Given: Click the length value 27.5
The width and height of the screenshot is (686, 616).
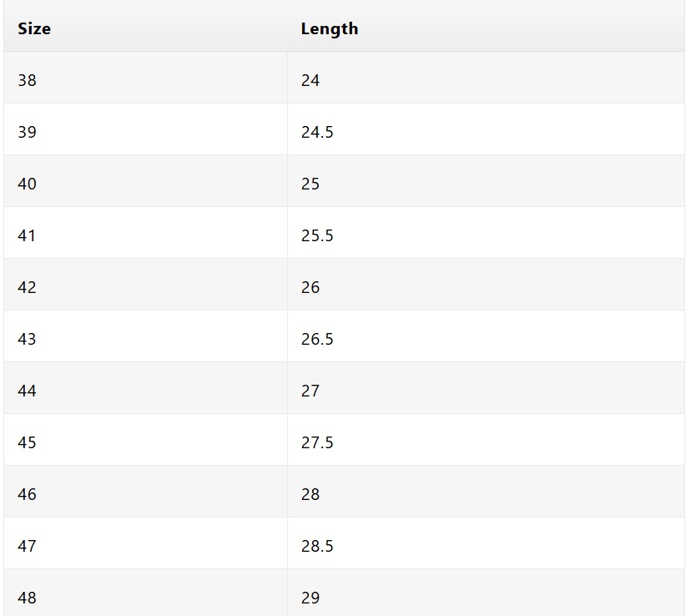Looking at the screenshot, I should (x=317, y=442).
